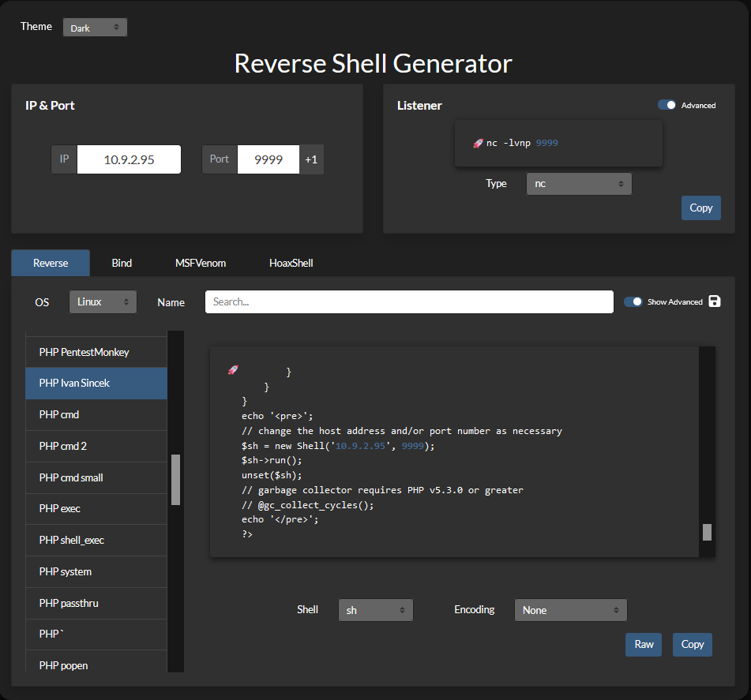Toggle the Listener Advanced switch
The height and width of the screenshot is (700, 751).
coord(667,105)
